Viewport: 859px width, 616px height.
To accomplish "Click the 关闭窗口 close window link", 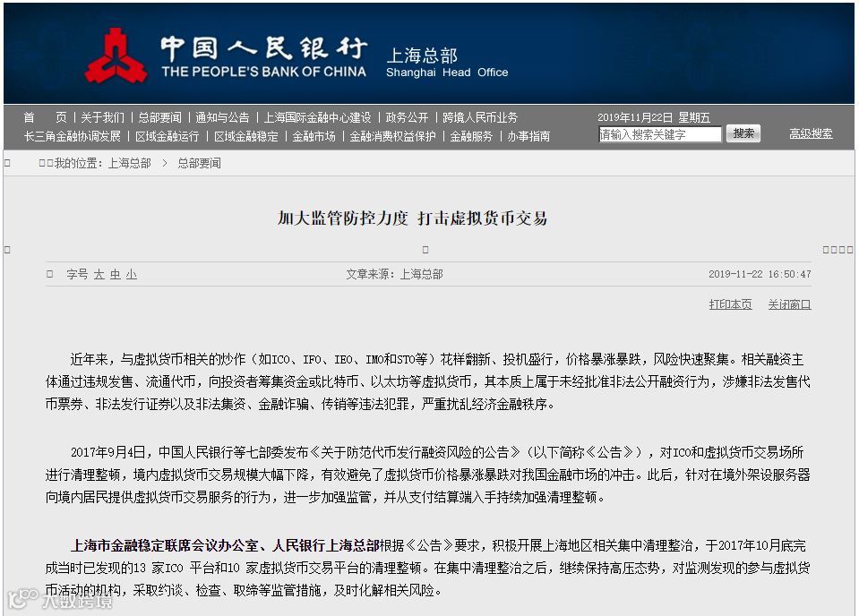I will click(x=789, y=304).
